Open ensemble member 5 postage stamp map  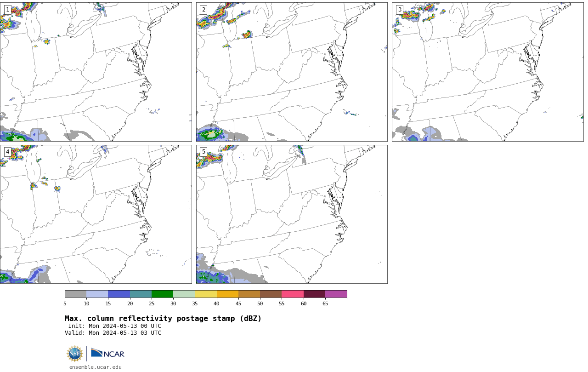tap(292, 214)
